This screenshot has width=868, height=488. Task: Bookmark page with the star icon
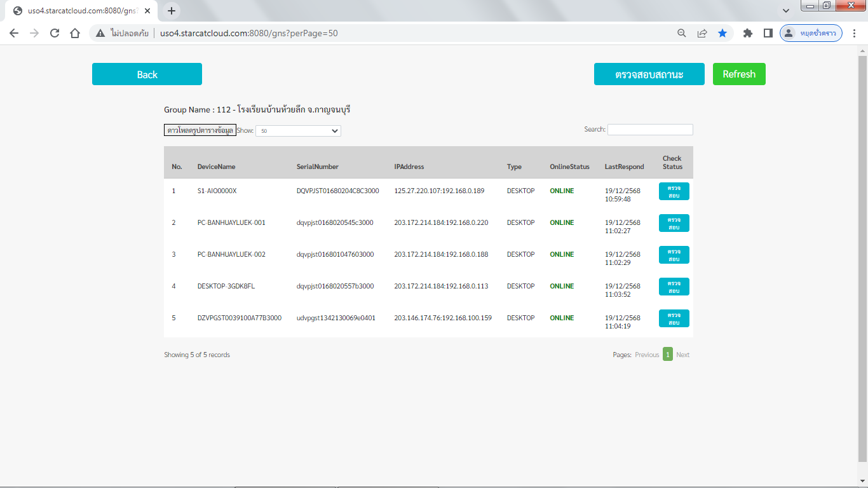coord(722,33)
